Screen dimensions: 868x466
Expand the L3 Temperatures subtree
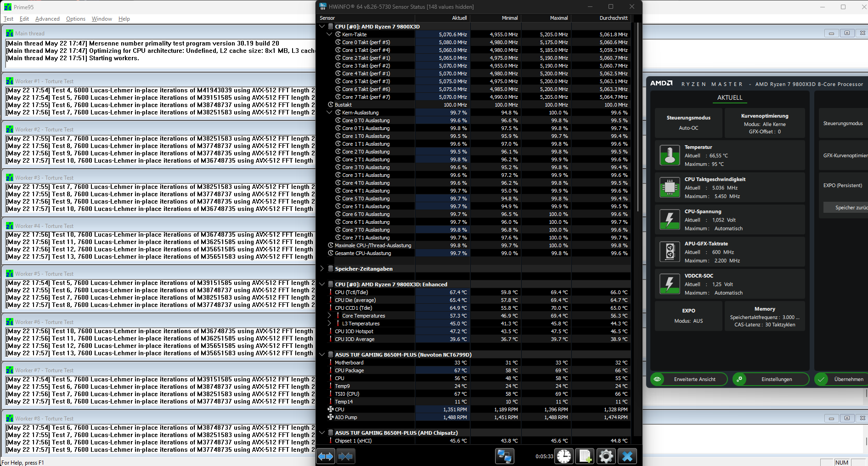pyautogui.click(x=329, y=324)
